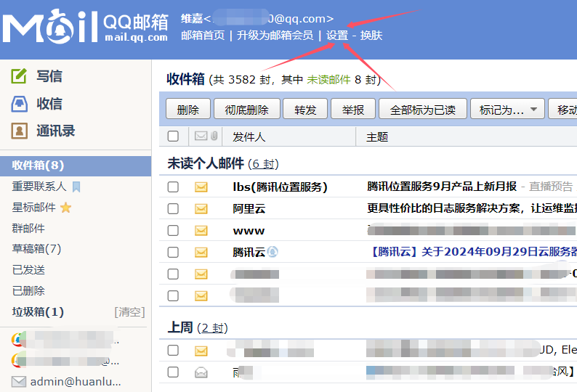Click unread envelope icon for 阿里云 mail
The width and height of the screenshot is (577, 392).
[201, 209]
